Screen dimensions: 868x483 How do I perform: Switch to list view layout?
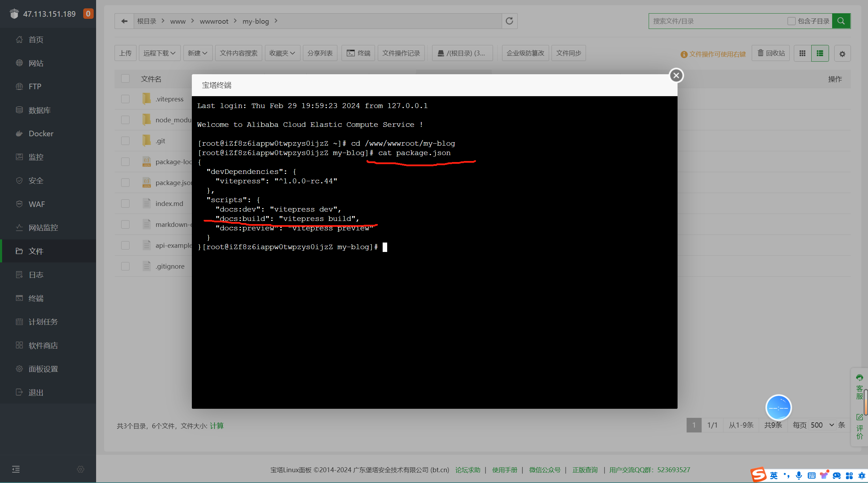(x=820, y=53)
